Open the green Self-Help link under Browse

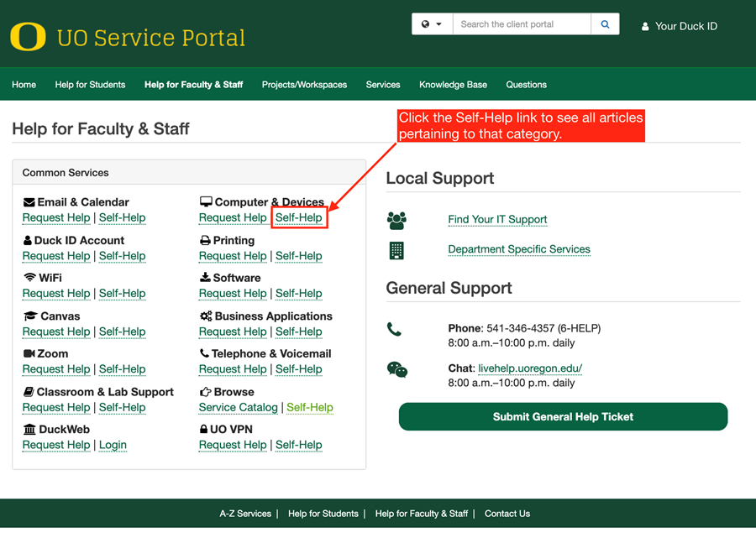point(309,407)
